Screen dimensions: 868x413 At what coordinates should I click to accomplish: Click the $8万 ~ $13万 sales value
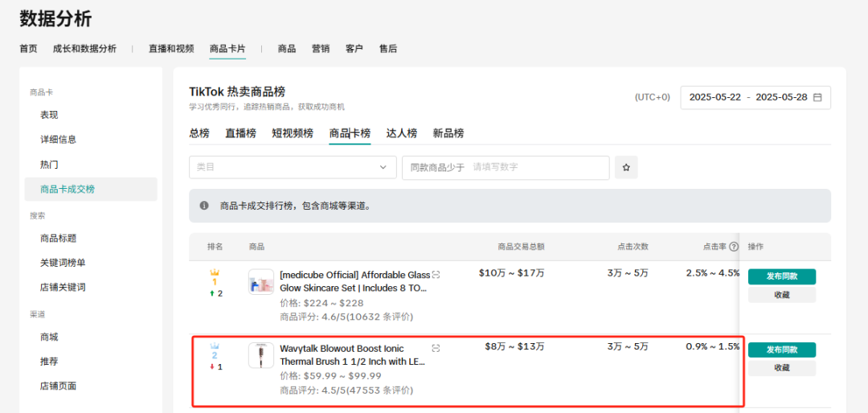(515, 346)
